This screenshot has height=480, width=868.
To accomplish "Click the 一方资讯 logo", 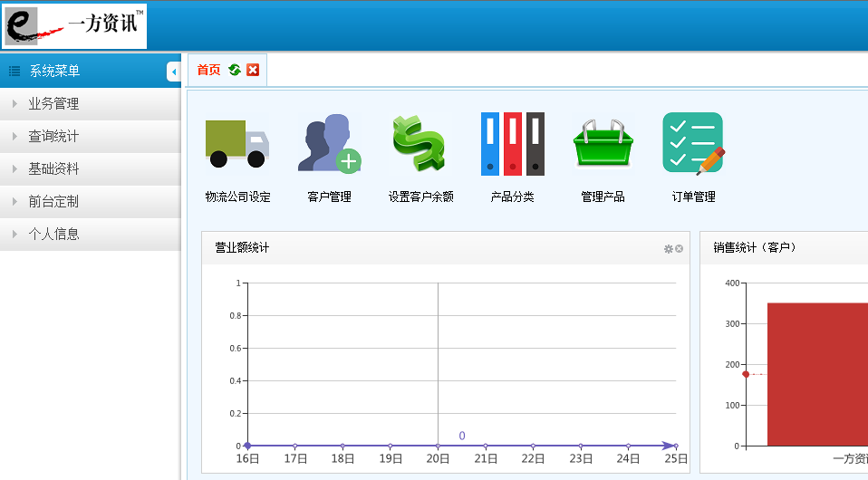I will pos(74,25).
